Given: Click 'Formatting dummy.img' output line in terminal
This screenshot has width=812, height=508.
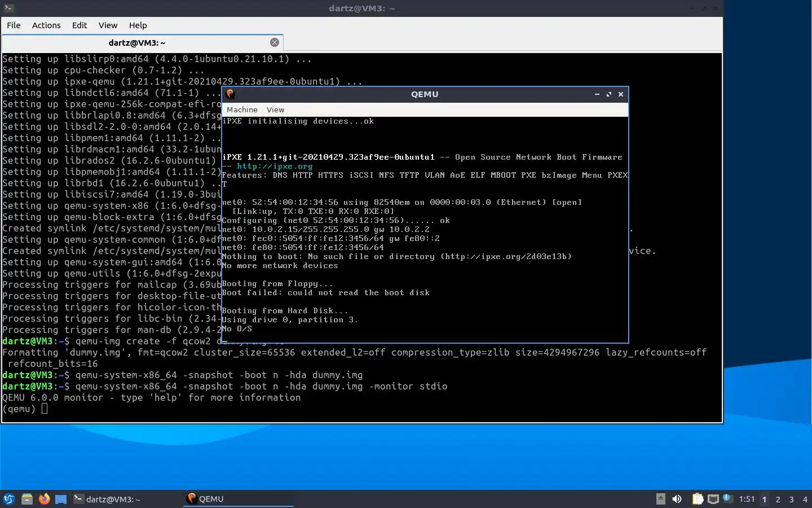Looking at the screenshot, I should click(354, 352).
